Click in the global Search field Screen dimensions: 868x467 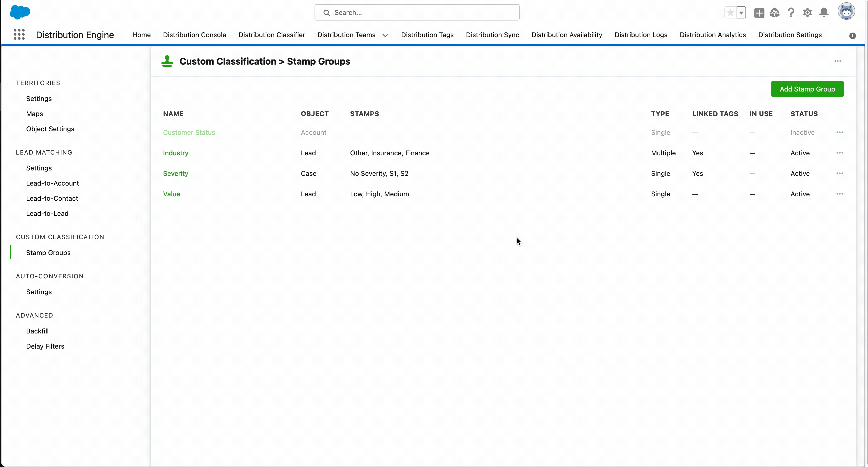coord(417,13)
